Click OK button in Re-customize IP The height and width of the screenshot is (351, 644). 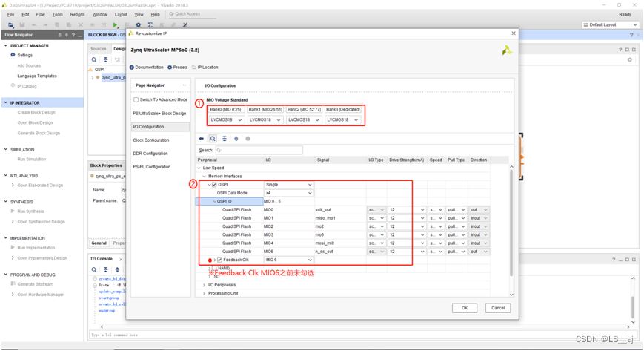click(x=465, y=308)
